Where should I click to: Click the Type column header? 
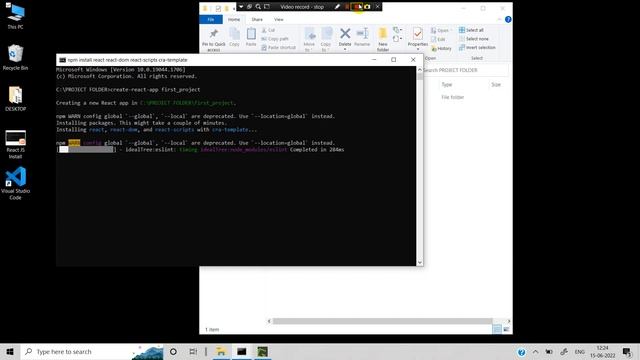pos(447,84)
